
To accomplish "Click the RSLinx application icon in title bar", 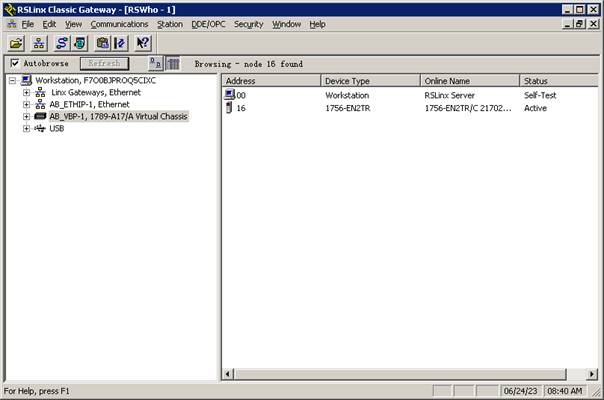I will [10, 10].
